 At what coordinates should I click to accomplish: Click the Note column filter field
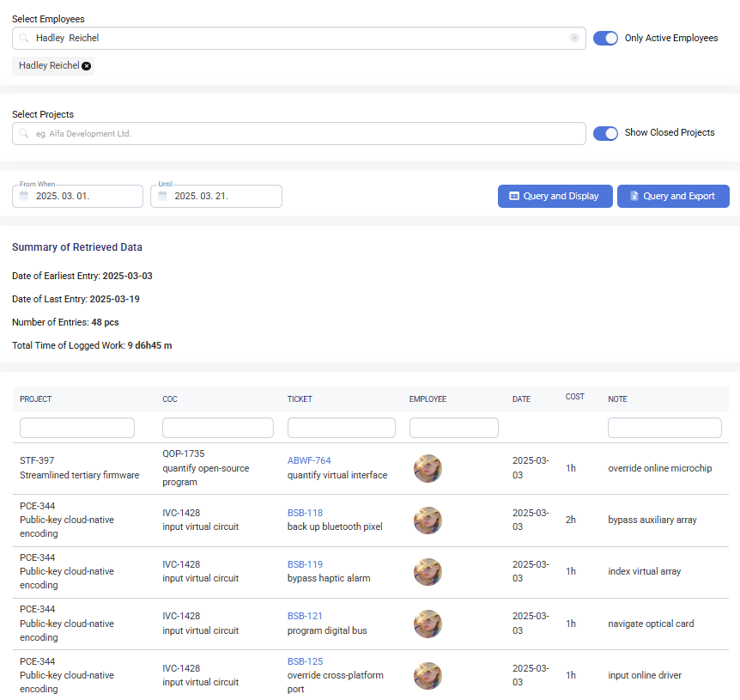pos(664,428)
